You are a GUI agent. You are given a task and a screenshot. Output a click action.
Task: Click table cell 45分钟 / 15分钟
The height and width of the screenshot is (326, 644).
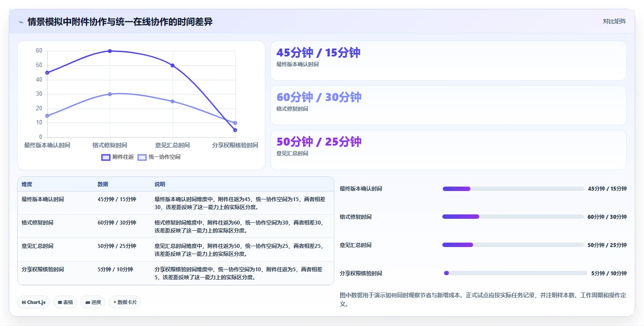117,199
